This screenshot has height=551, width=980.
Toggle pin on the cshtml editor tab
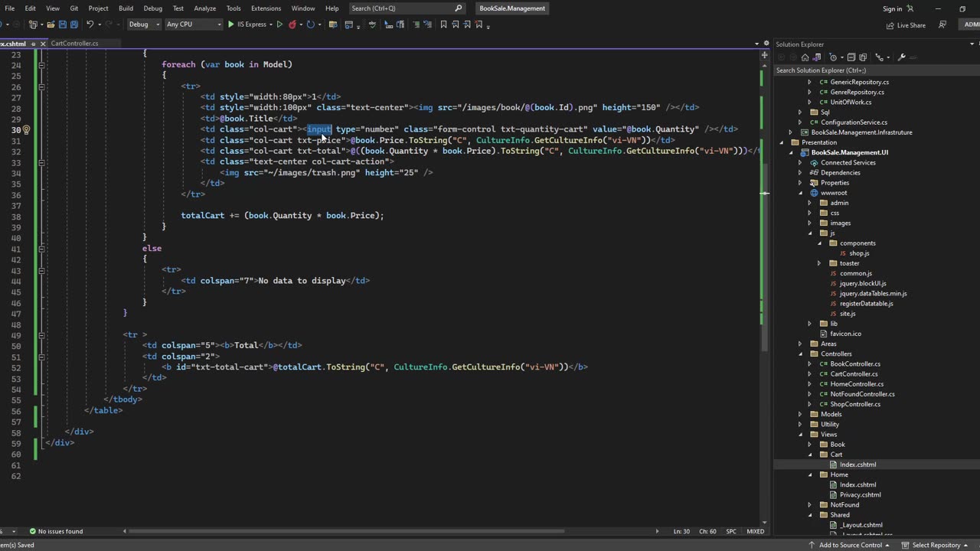point(34,44)
